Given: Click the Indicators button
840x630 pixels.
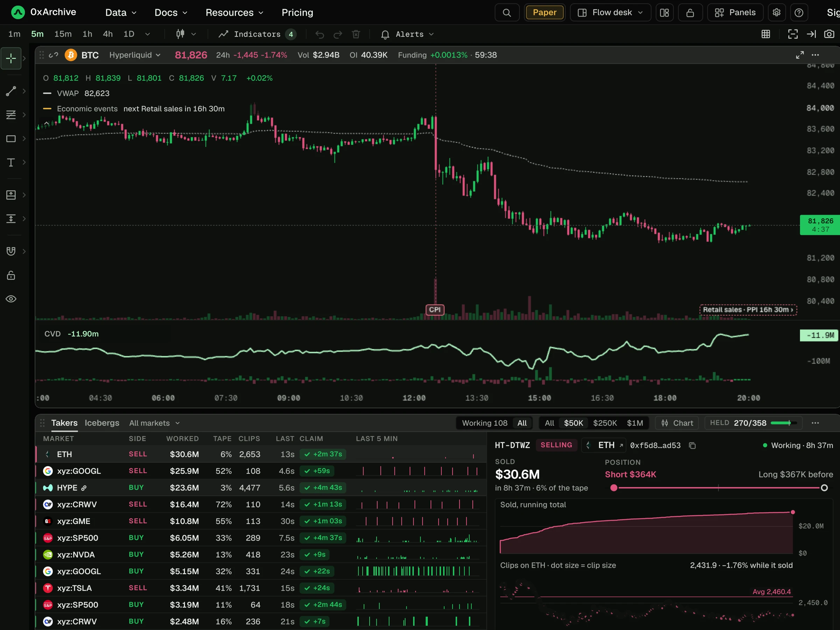Looking at the screenshot, I should (257, 35).
